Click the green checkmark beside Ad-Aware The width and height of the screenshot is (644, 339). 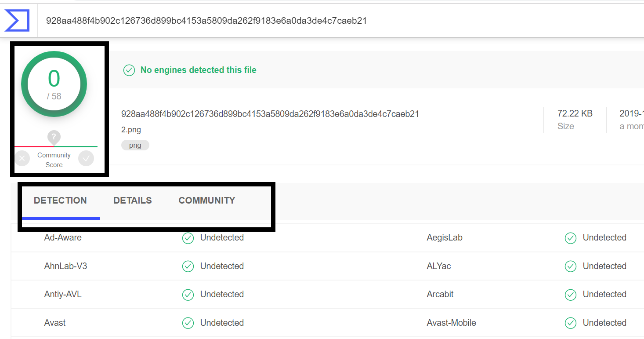point(188,237)
